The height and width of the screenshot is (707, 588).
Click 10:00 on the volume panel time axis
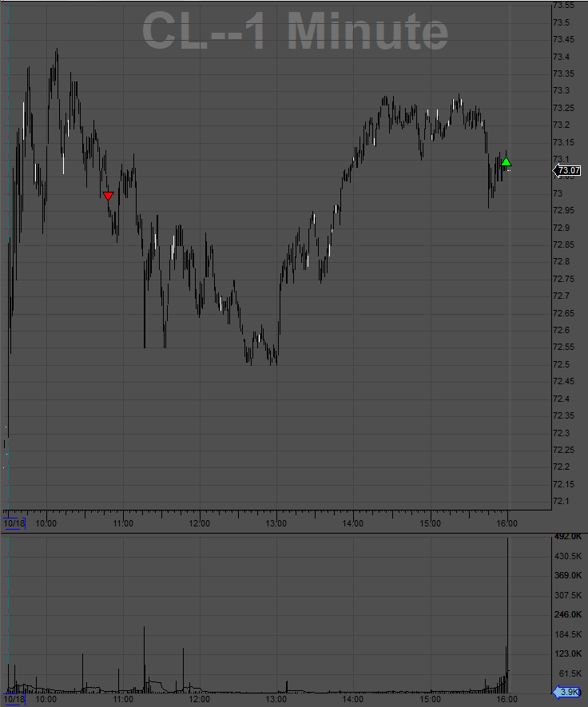(46, 699)
